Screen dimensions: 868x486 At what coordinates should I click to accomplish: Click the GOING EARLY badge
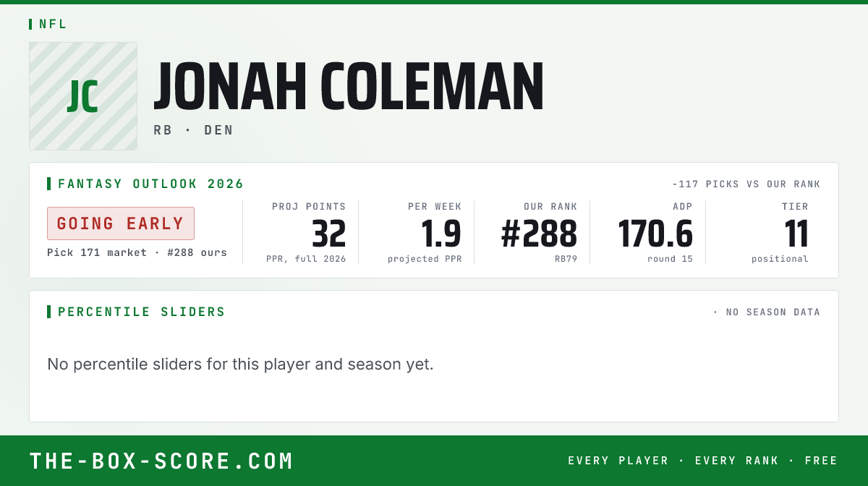pyautogui.click(x=121, y=223)
